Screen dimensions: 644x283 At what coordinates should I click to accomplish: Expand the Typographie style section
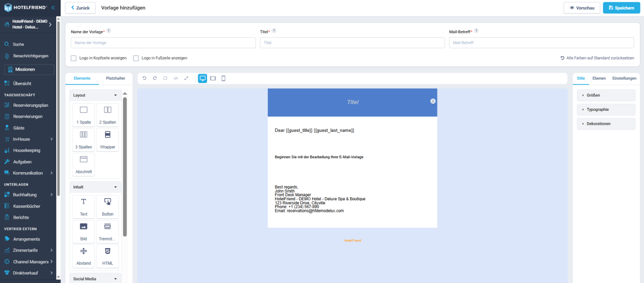click(606, 110)
